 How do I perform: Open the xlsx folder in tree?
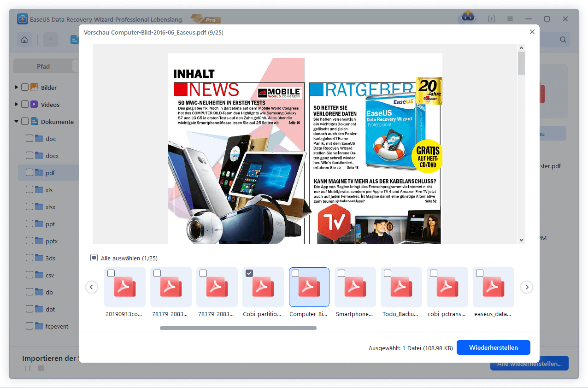51,207
